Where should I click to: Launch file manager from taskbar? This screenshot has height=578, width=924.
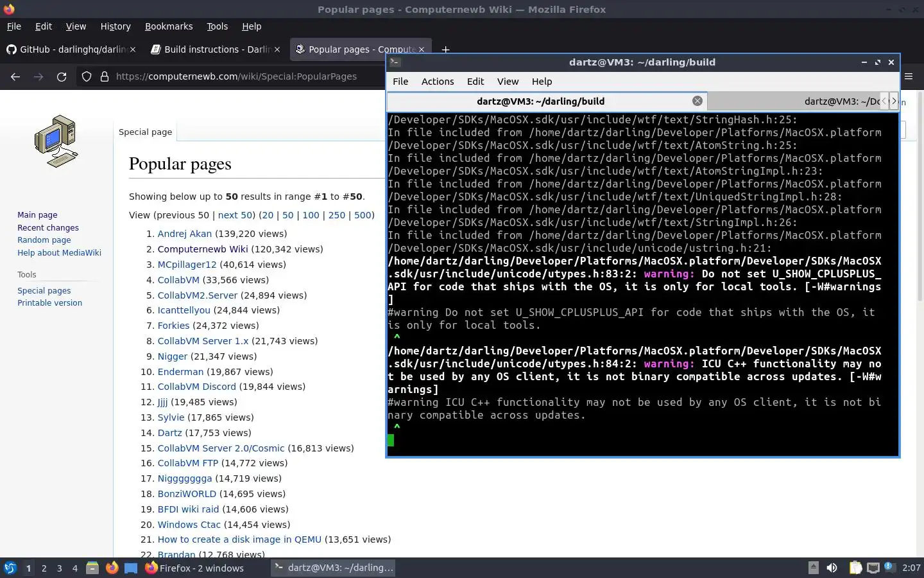point(92,568)
